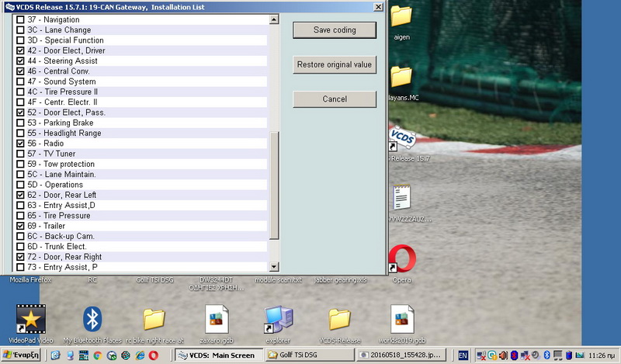Select 6D - Trunk Elect. row text
This screenshot has height=364, width=621.
(57, 246)
